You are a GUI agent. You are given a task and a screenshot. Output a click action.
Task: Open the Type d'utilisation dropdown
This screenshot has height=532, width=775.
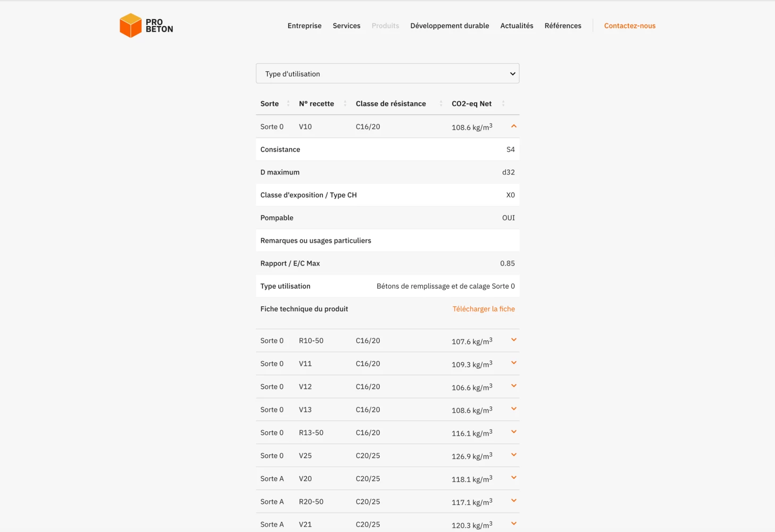point(387,74)
